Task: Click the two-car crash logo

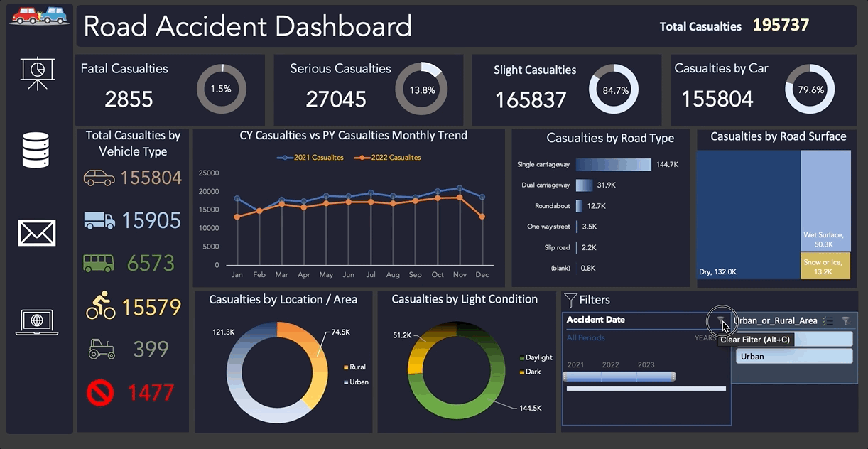Action: click(x=38, y=16)
